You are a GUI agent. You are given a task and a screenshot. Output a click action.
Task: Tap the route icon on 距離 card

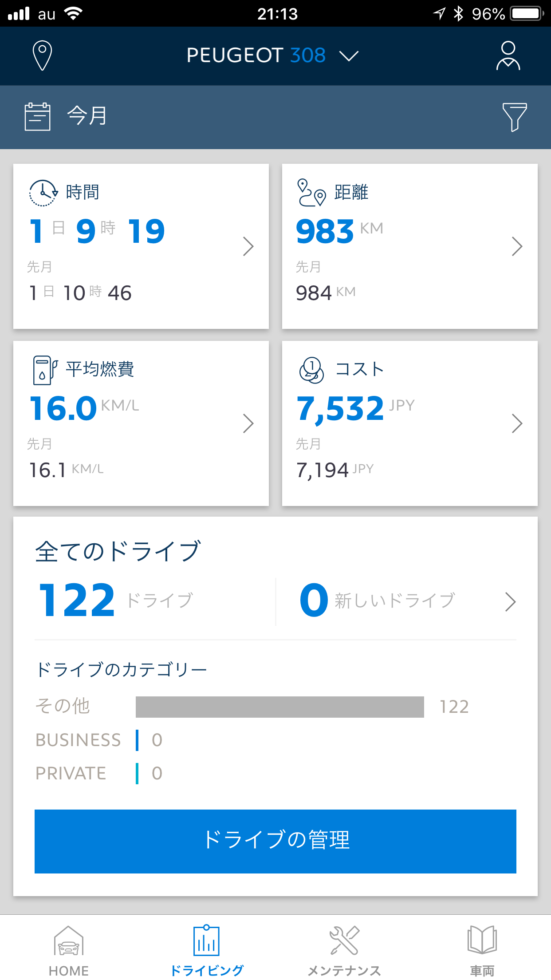[x=311, y=193]
